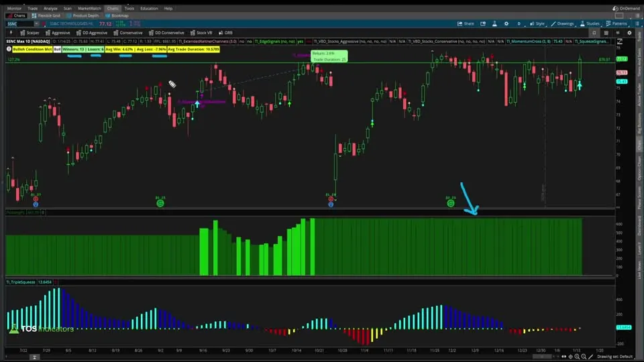Open the flask icon in chart toolbar

[x=494, y=24]
